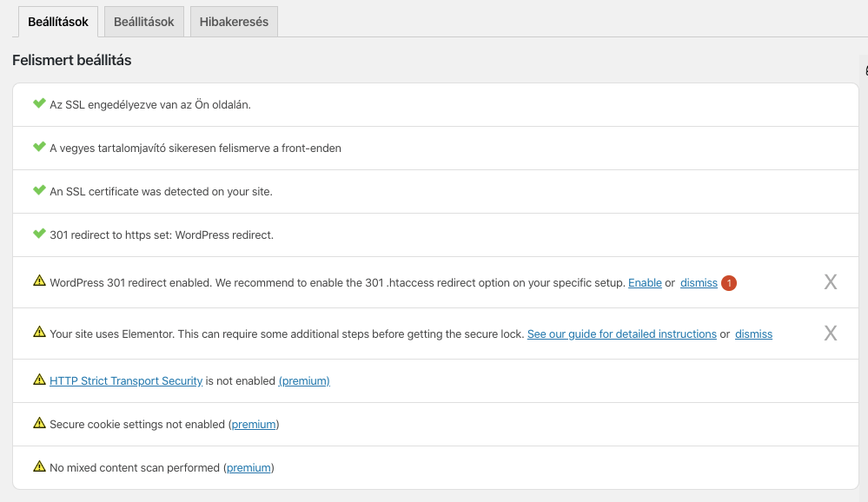Screen dimensions: 868x502
Task: Click green checkmark for SSL engedélyezve row
Action: (39, 103)
